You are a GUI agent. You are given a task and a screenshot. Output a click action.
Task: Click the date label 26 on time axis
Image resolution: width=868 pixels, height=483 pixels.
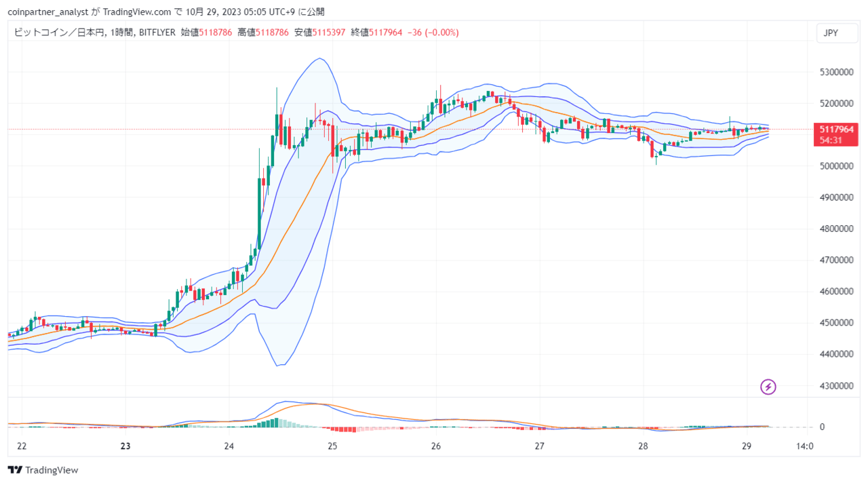[x=435, y=446]
